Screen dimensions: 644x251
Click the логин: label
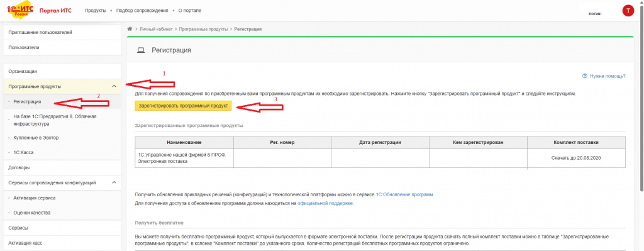[595, 14]
